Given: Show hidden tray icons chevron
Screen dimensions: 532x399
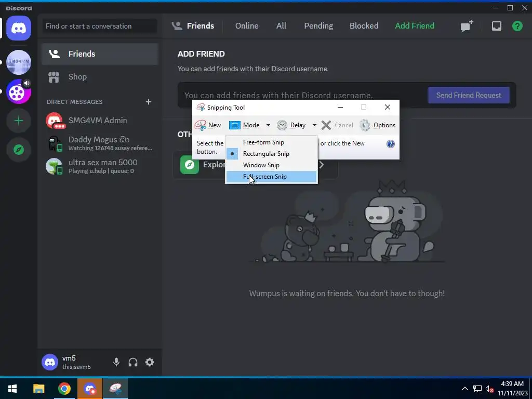Looking at the screenshot, I should point(465,389).
